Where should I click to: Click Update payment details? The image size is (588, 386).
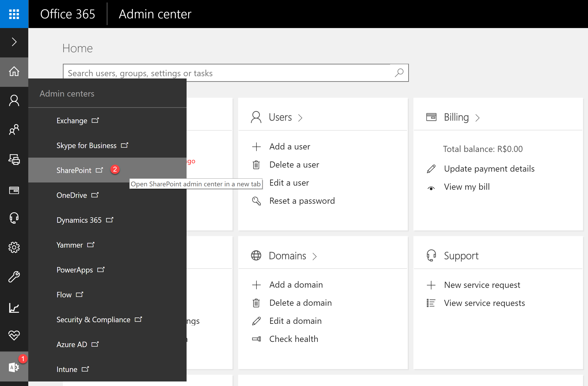(x=489, y=169)
